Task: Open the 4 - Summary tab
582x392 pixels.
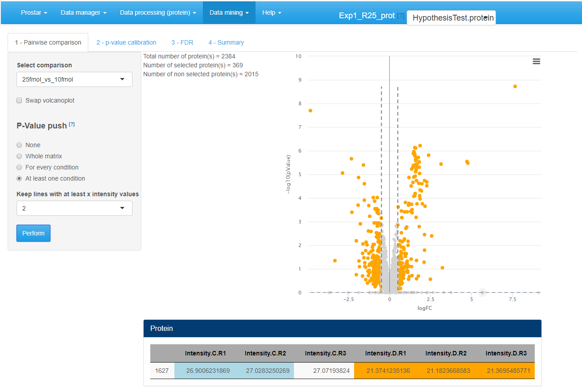Action: (x=226, y=42)
